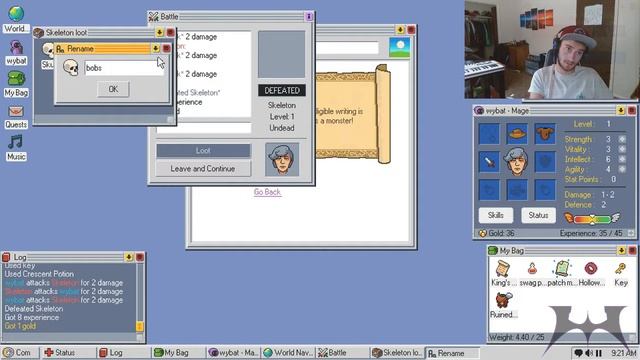Click the Log window scrollbar thumb

[x=139, y=326]
